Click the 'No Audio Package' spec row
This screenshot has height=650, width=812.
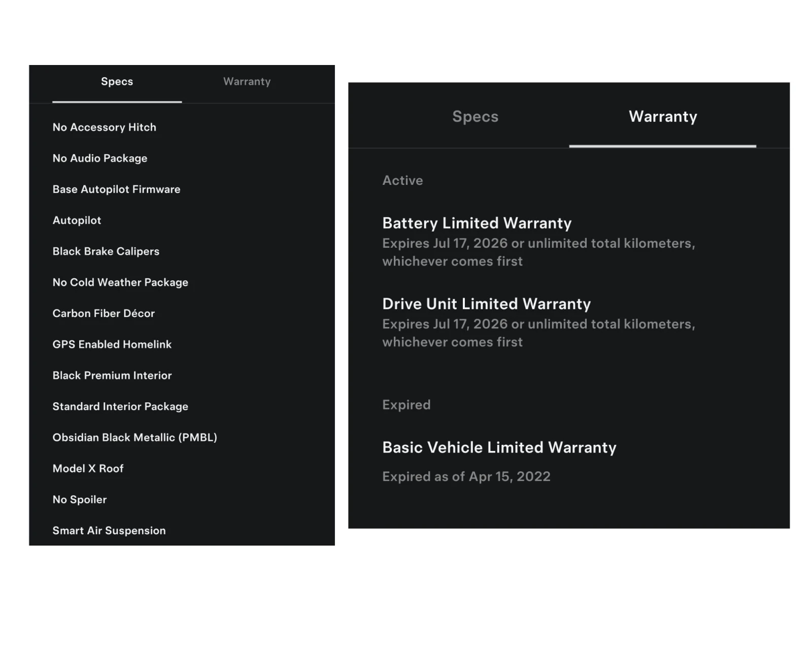tap(100, 158)
